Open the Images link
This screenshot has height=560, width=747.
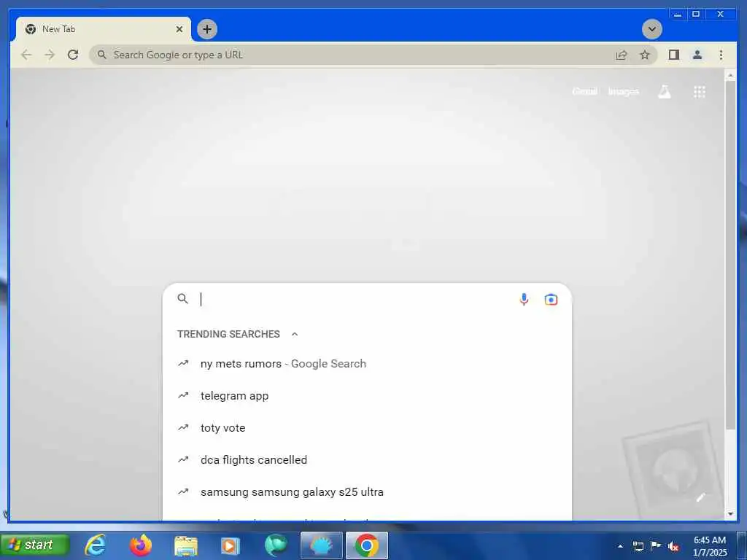pos(623,91)
